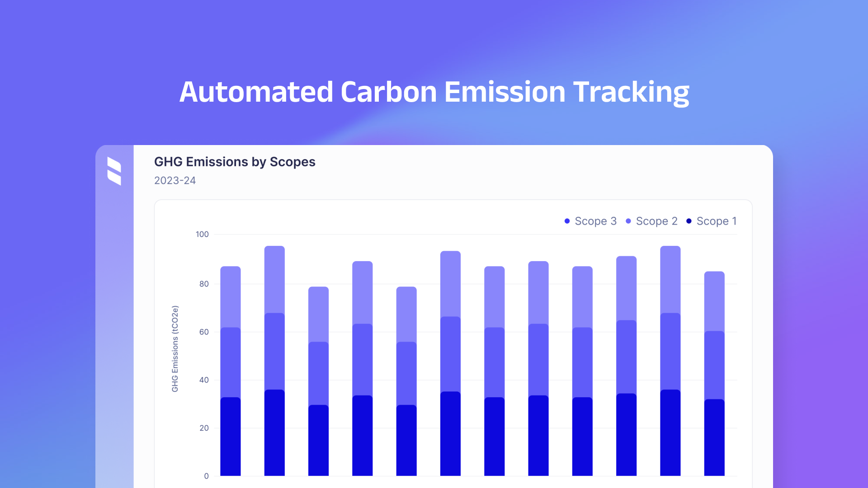Click sixth bar's dark bottom segment
The height and width of the screenshot is (488, 868).
coord(450,433)
